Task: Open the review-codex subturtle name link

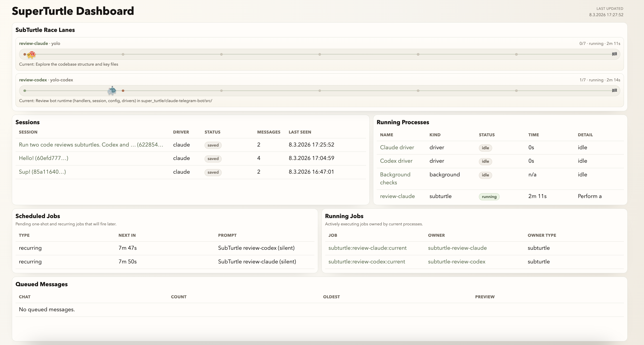Action: 33,80
